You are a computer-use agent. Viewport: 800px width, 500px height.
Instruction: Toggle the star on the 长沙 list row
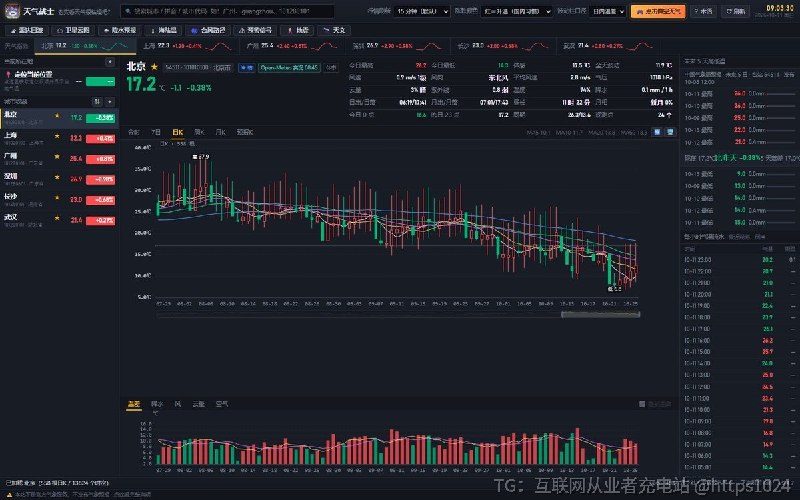pos(57,198)
